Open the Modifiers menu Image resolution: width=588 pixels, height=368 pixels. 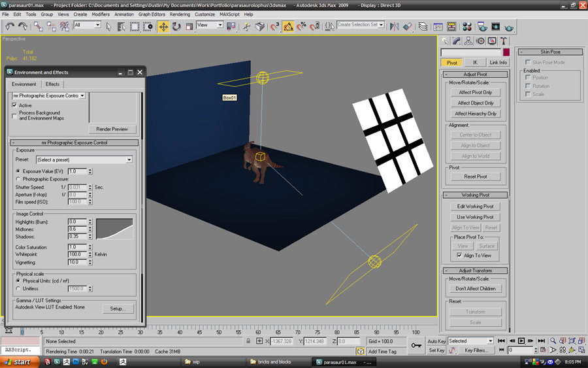pyautogui.click(x=101, y=14)
